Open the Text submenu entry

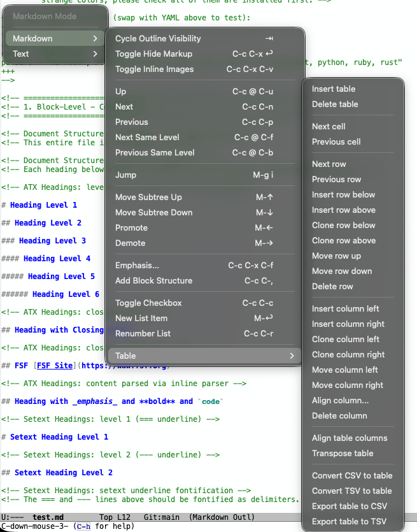click(x=55, y=54)
